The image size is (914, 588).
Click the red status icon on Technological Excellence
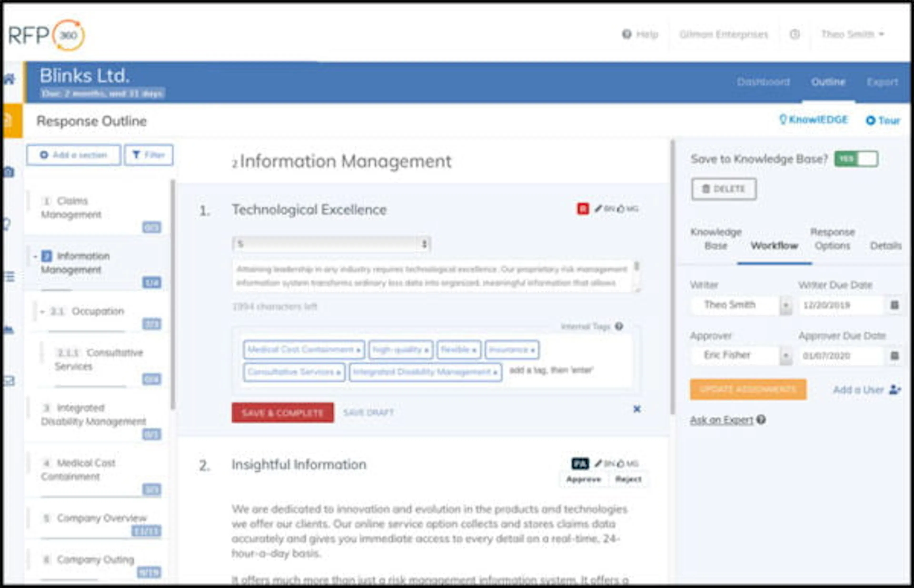point(583,209)
